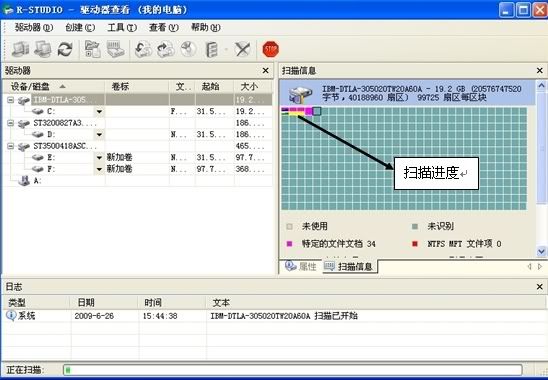Open the 工具(T) menu

122,28
